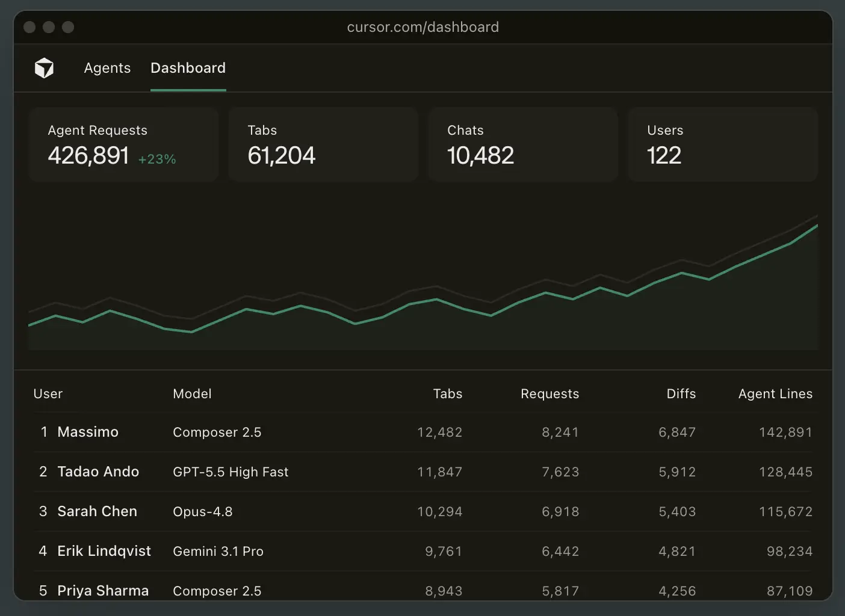Close the window with the first traffic-light button

coord(29,27)
